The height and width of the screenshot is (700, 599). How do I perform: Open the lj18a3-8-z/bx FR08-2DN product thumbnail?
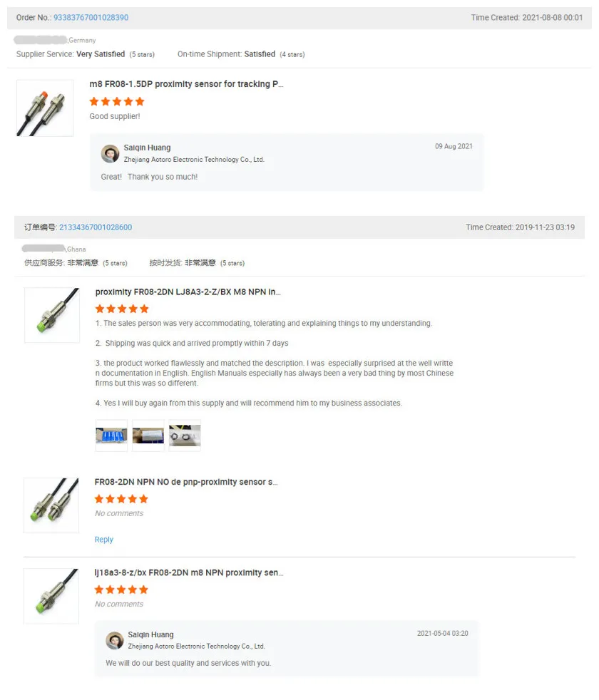point(51,596)
